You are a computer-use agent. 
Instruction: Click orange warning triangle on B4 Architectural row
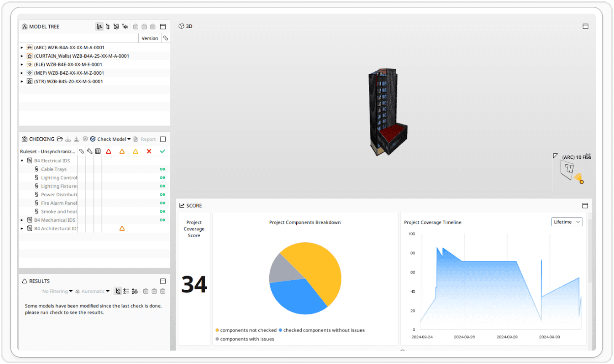[x=122, y=228]
